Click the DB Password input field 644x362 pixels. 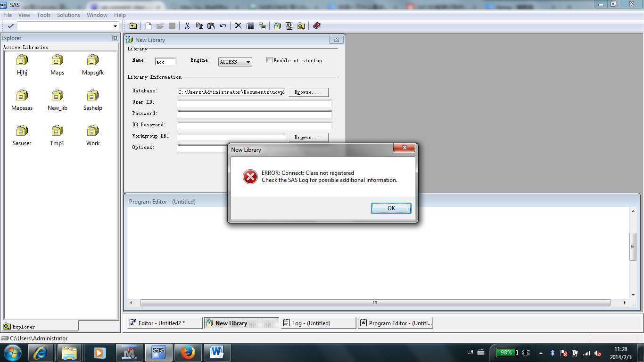[x=255, y=126]
